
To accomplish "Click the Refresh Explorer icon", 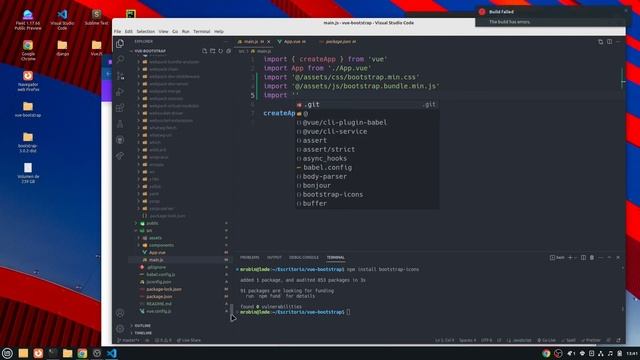I will click(220, 51).
